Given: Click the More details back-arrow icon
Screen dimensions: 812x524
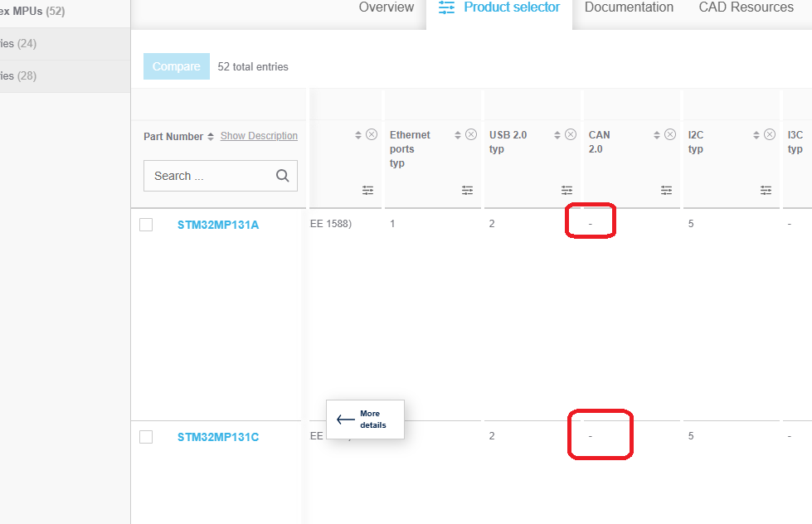Looking at the screenshot, I should [x=348, y=419].
